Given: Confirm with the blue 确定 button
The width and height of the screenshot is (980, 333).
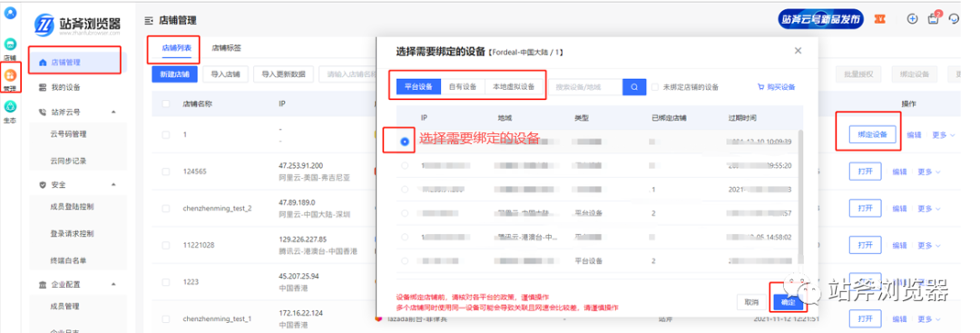Looking at the screenshot, I should (789, 302).
